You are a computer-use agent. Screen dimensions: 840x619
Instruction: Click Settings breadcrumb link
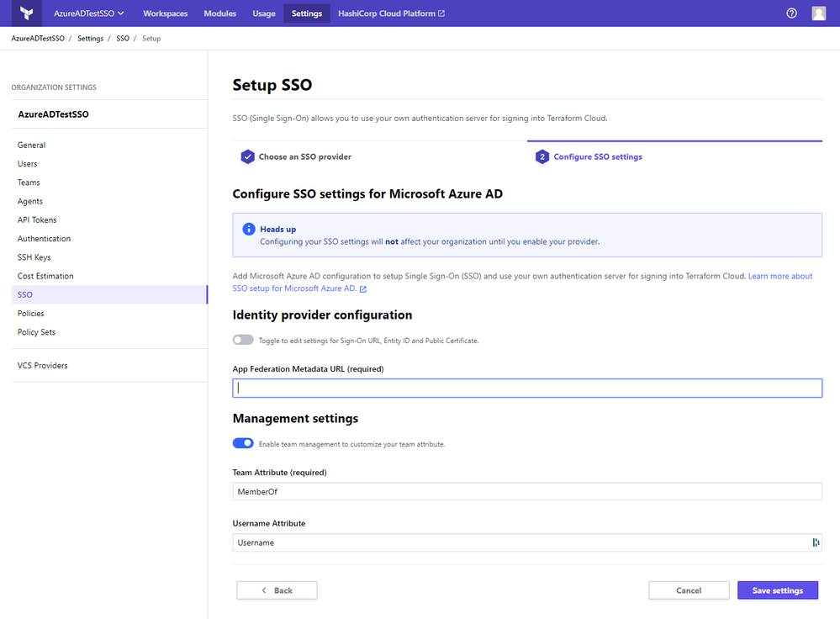coord(91,39)
